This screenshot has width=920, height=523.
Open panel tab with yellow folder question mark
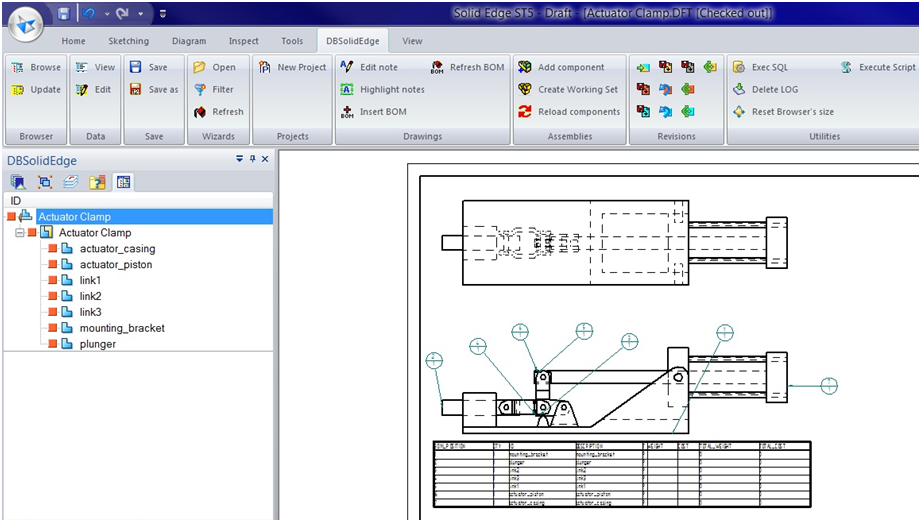97,183
